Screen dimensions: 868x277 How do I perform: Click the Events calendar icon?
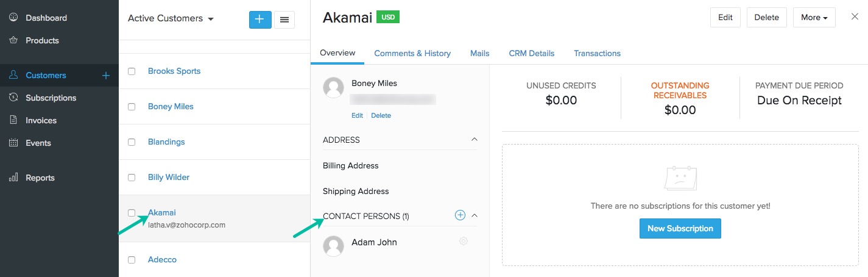tap(13, 143)
